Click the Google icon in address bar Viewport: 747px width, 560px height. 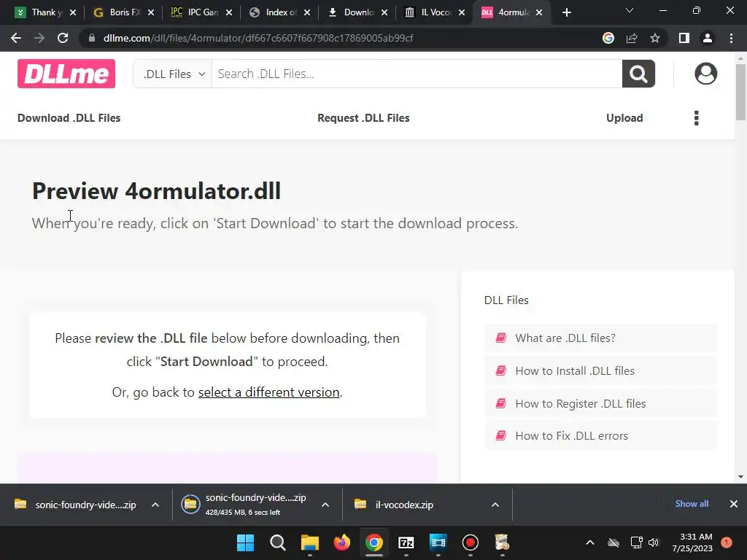(x=608, y=38)
